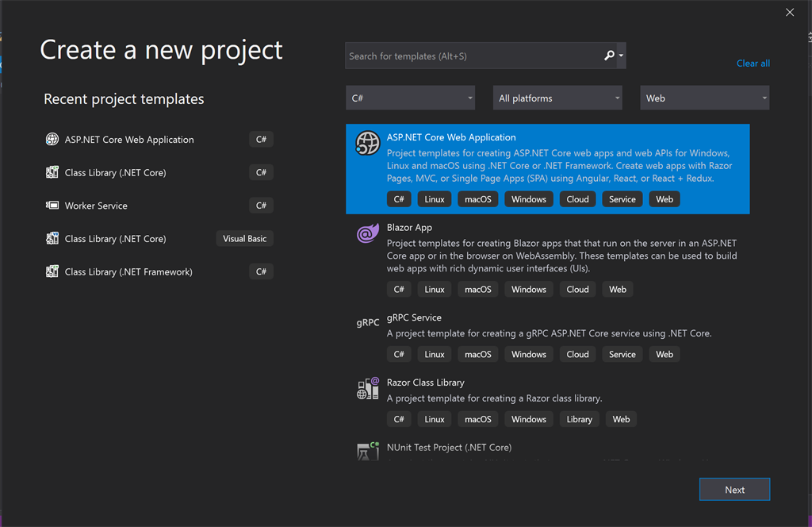
Task: Open the All platforms filter dropdown
Action: [x=557, y=98]
